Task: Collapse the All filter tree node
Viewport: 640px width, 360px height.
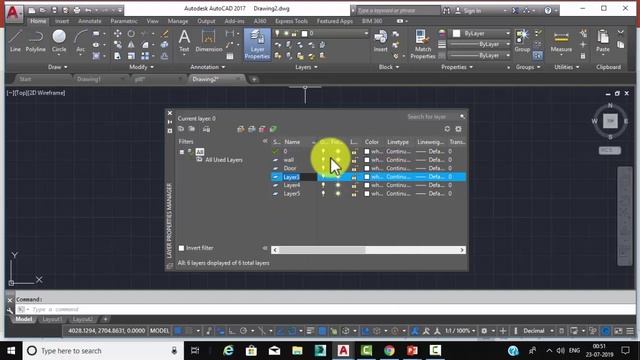Action: click(x=182, y=152)
